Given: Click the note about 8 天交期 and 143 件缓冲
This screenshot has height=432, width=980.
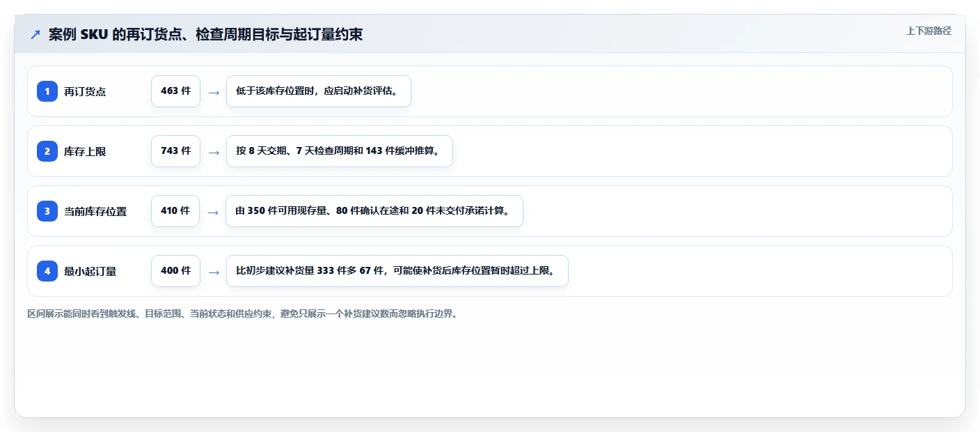Looking at the screenshot, I should pos(340,151).
